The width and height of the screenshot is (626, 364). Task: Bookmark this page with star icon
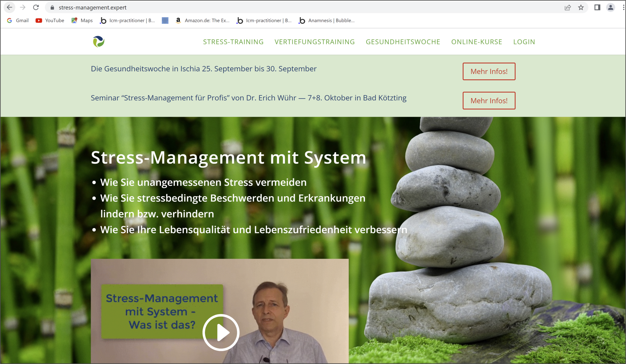point(581,7)
